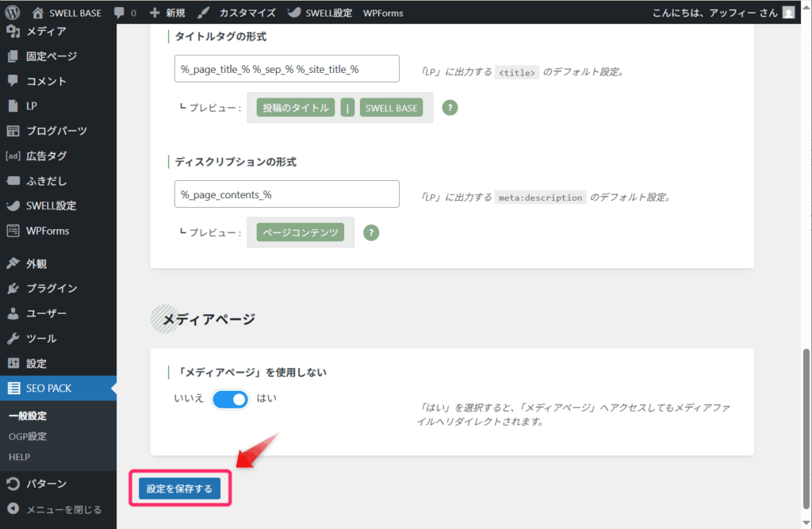Click the コメント sidebar icon
Screen dimensions: 812x529
point(13,81)
